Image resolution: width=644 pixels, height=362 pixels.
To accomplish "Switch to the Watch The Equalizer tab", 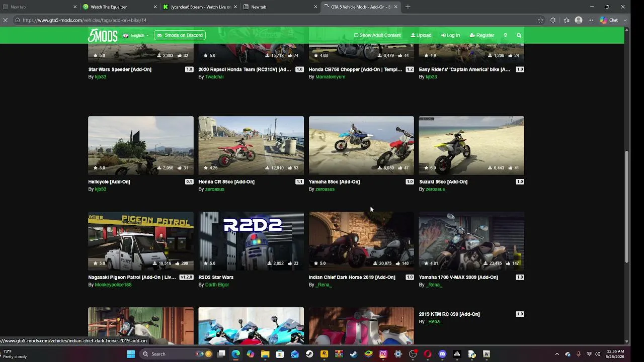I will click(119, 7).
